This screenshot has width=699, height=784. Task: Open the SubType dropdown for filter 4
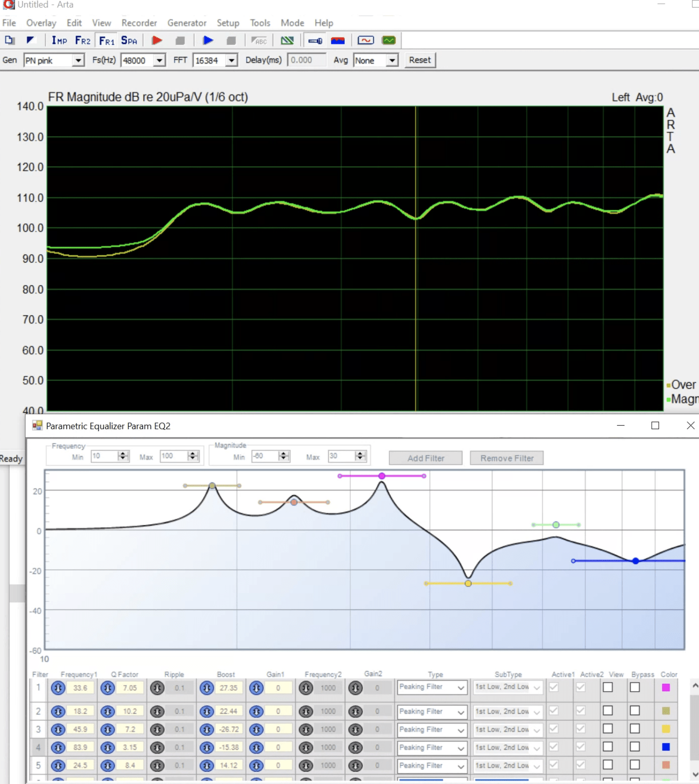(508, 747)
